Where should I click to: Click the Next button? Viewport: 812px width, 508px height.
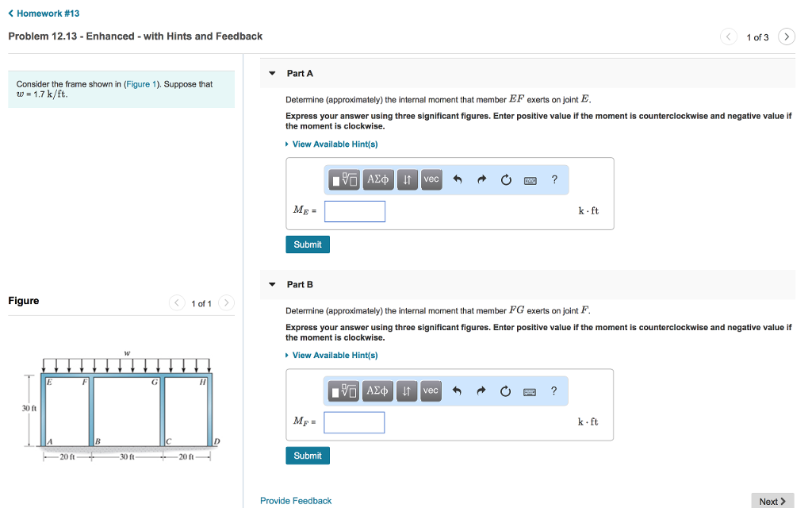coord(772,501)
